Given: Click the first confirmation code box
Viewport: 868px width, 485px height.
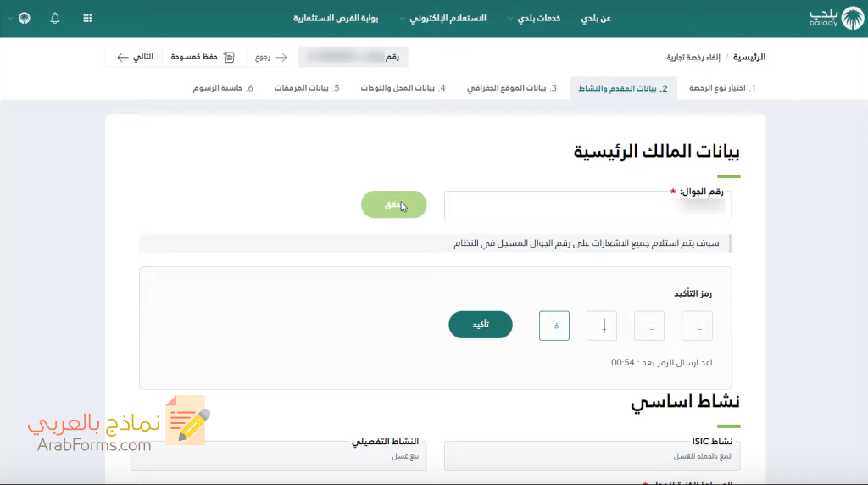Looking at the screenshot, I should click(x=697, y=326).
